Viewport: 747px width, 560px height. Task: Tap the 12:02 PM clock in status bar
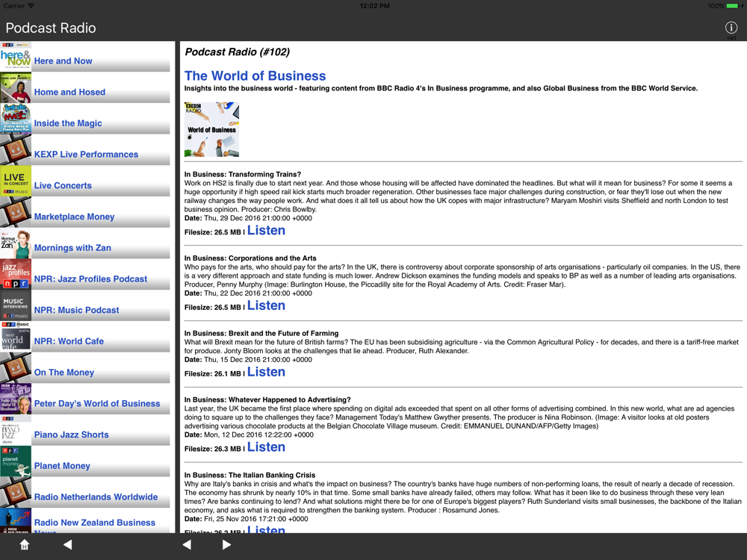click(x=374, y=6)
